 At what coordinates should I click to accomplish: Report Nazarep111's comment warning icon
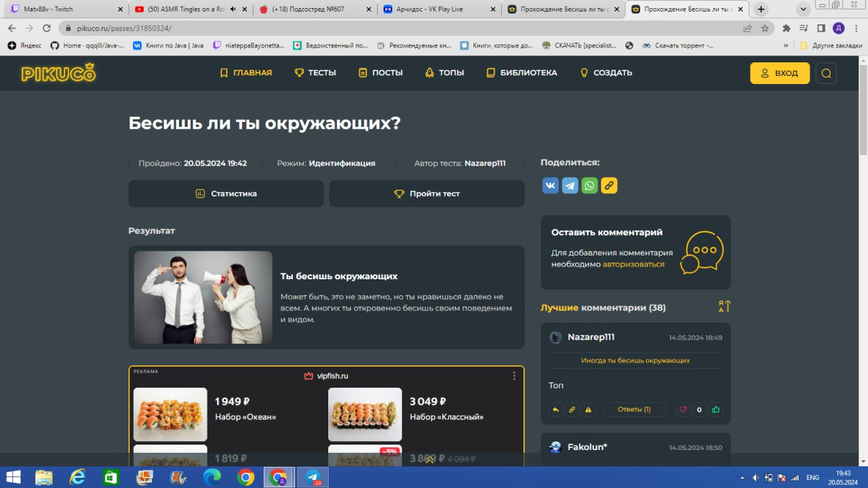click(x=588, y=409)
